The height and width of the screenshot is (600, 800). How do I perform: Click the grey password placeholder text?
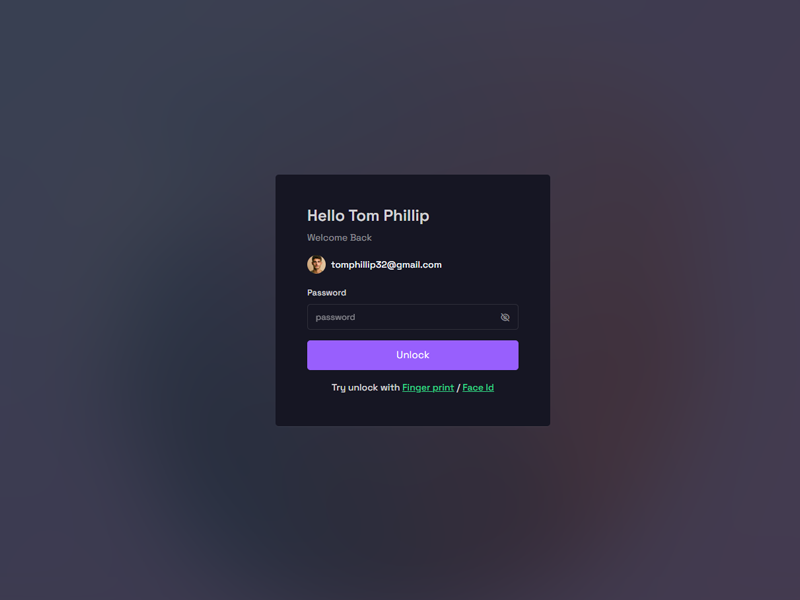(x=335, y=317)
